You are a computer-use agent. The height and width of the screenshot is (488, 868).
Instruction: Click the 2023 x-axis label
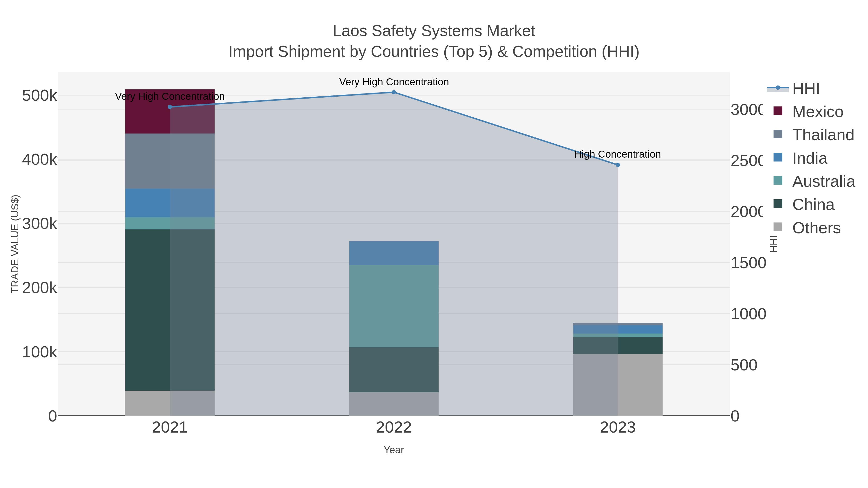618,428
